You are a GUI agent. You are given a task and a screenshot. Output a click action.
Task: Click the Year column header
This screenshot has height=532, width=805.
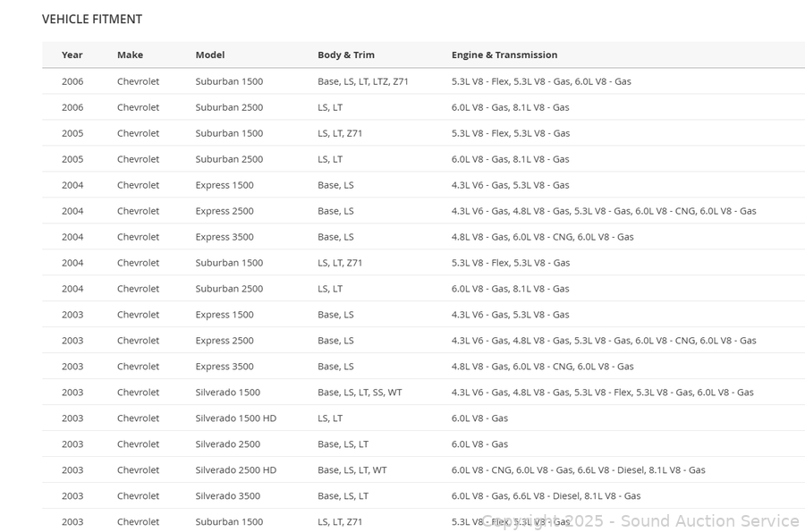[72, 55]
